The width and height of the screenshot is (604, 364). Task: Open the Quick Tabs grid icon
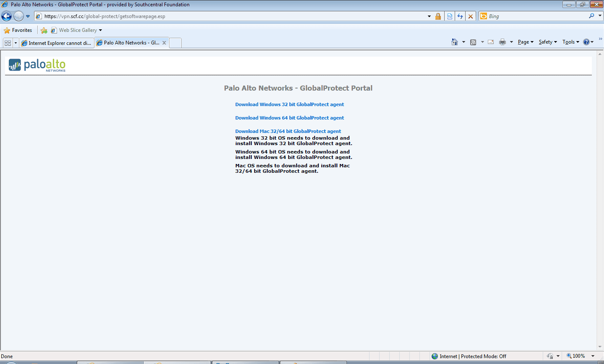[8, 43]
